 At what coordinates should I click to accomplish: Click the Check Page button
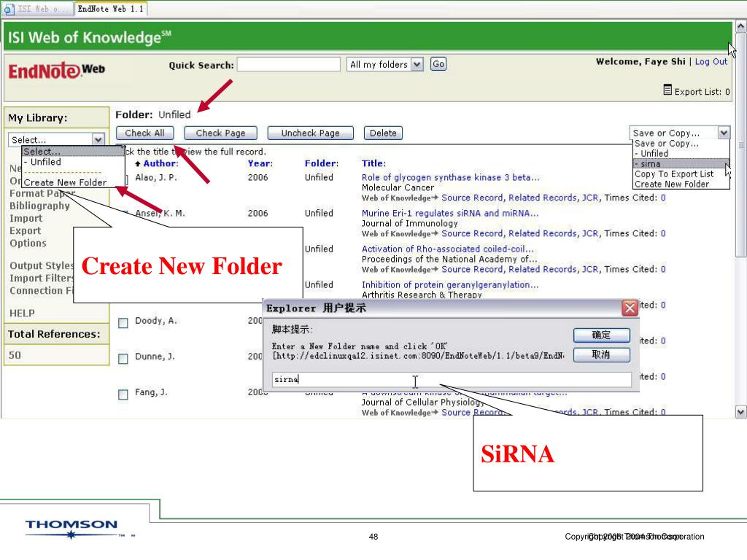[x=220, y=133]
